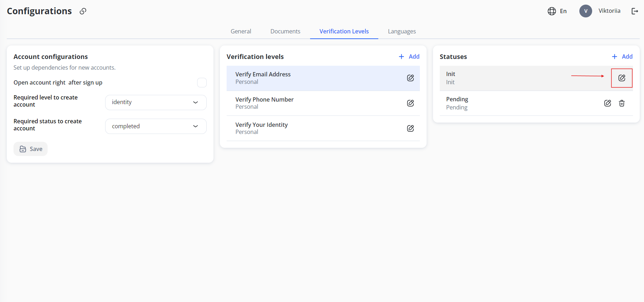Click the Verification levels panel heading
Viewport: 644px width, 302px height.
point(255,56)
